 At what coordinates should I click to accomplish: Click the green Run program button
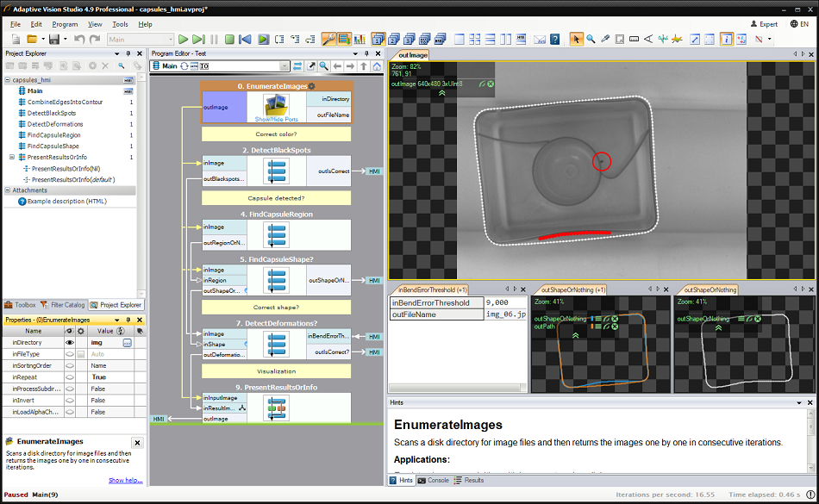pos(183,40)
